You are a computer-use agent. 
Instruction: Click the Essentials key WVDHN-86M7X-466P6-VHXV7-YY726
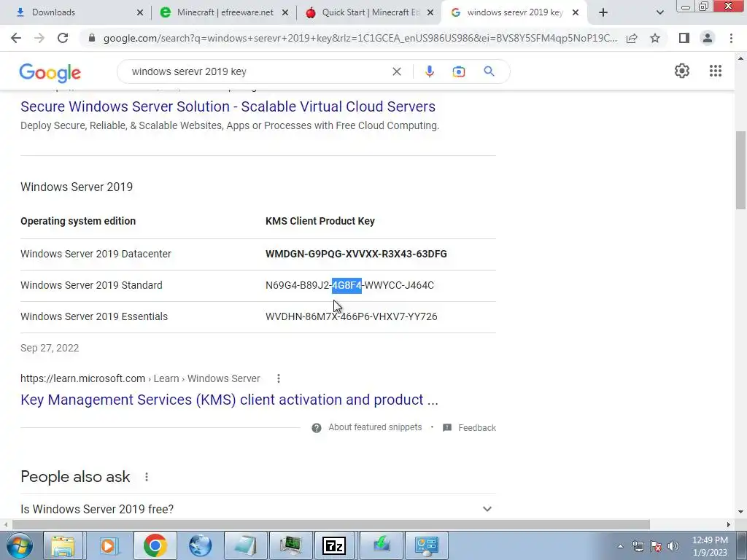click(x=351, y=316)
